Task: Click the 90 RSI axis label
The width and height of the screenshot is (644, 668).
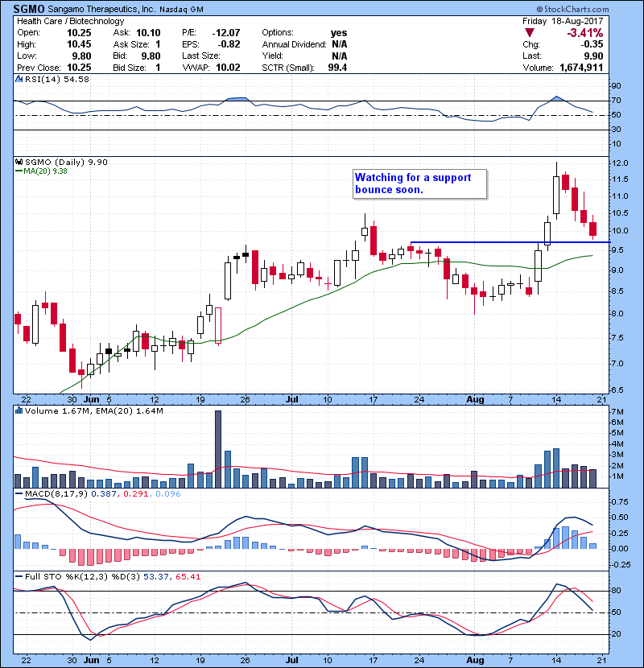Action: 617,86
